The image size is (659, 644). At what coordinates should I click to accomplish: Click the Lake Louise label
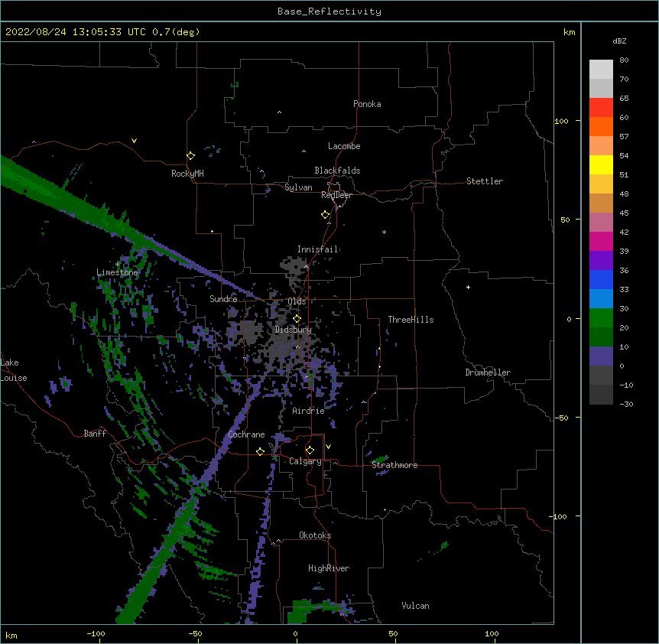14,370
